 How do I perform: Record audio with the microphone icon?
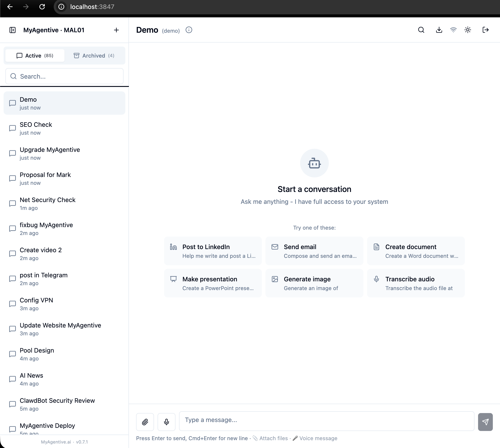166,422
